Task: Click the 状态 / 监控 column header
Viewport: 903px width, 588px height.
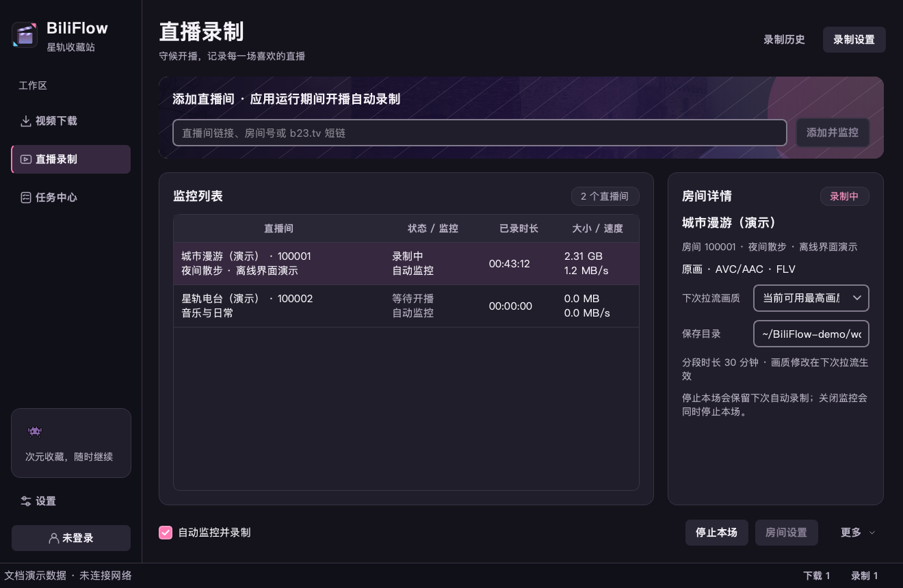Action: [433, 228]
